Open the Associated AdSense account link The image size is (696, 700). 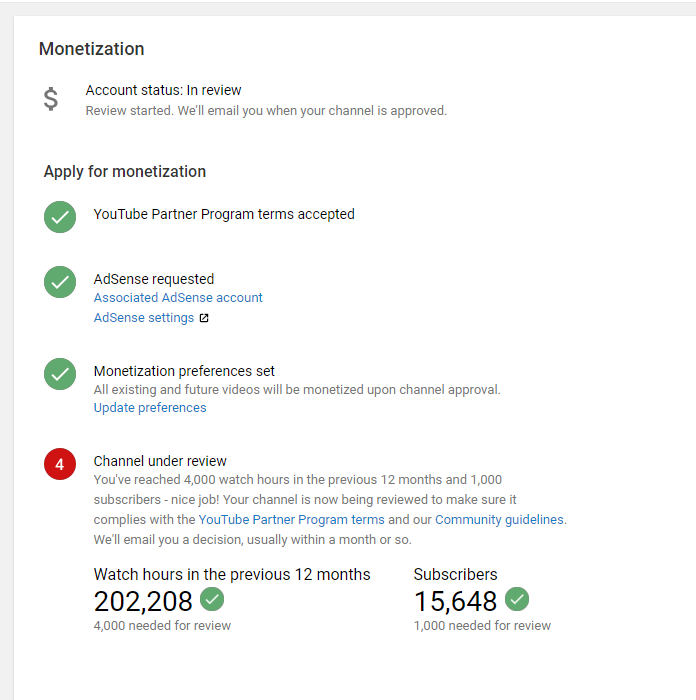[x=178, y=298]
